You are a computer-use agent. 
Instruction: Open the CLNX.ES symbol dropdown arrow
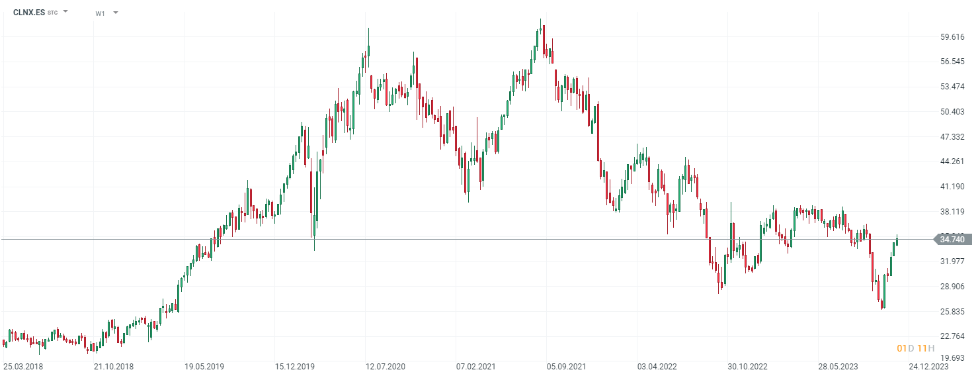(65, 12)
